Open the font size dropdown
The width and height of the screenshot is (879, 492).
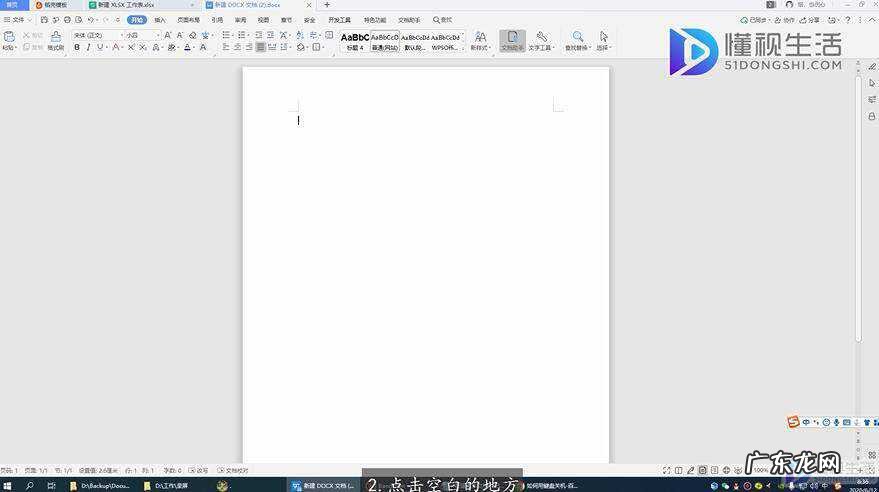pos(141,35)
